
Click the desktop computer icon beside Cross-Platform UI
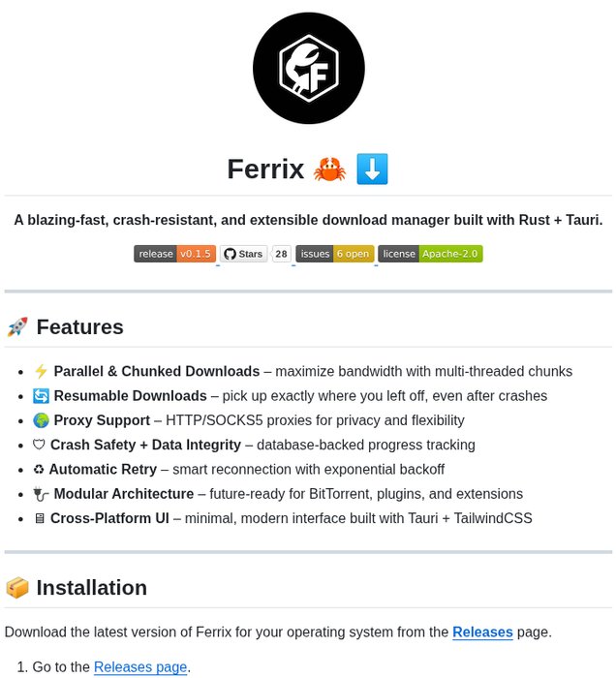39,518
